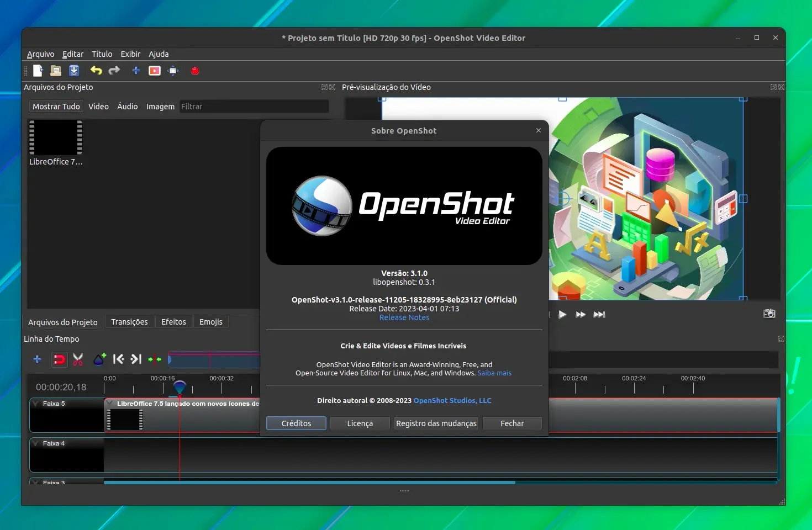Open project using folder toolbar icon
Image resolution: width=812 pixels, height=530 pixels.
click(x=56, y=71)
